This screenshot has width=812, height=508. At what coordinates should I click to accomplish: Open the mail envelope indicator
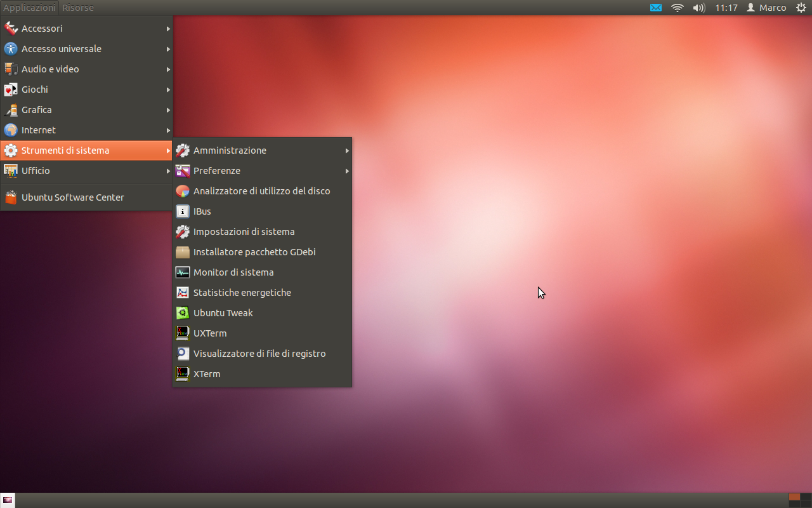coord(656,8)
